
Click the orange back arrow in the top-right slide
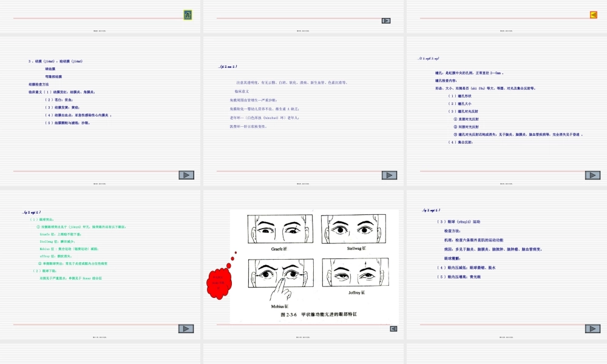click(593, 15)
